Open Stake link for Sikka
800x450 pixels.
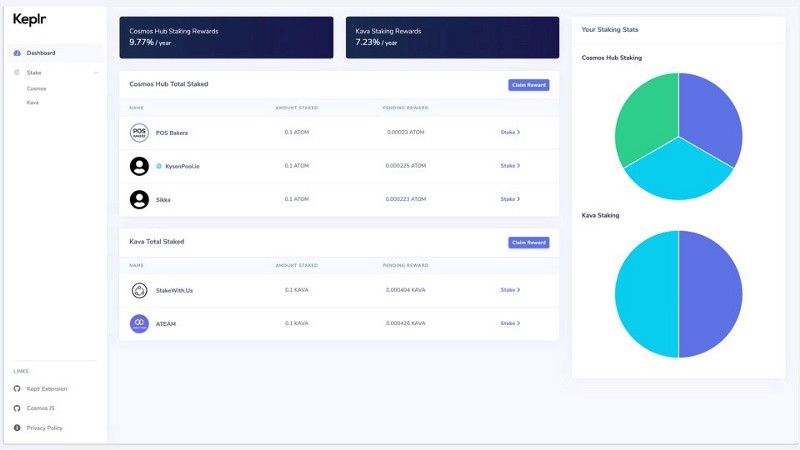coord(510,199)
